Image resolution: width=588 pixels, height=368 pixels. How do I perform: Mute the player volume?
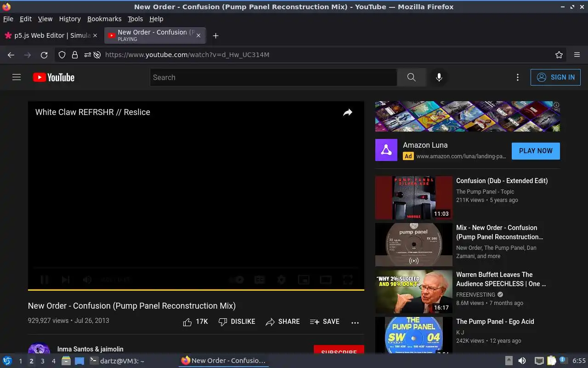(x=87, y=279)
